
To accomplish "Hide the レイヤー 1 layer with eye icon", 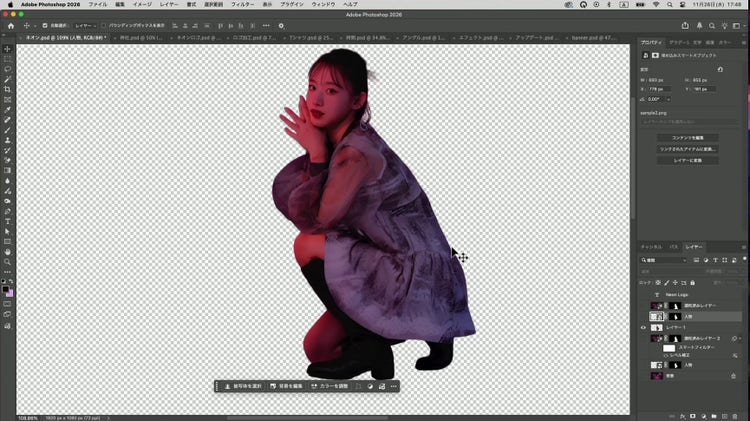I will [x=643, y=327].
